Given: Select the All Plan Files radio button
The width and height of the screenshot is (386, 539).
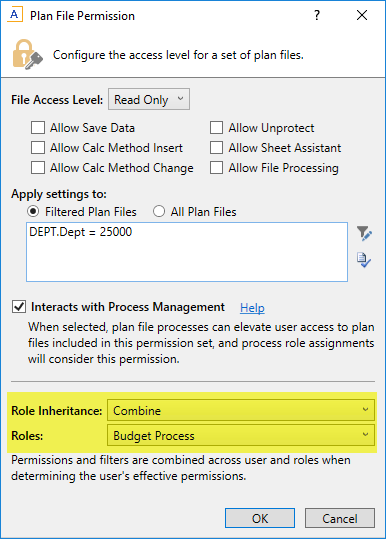Looking at the screenshot, I should tap(159, 211).
